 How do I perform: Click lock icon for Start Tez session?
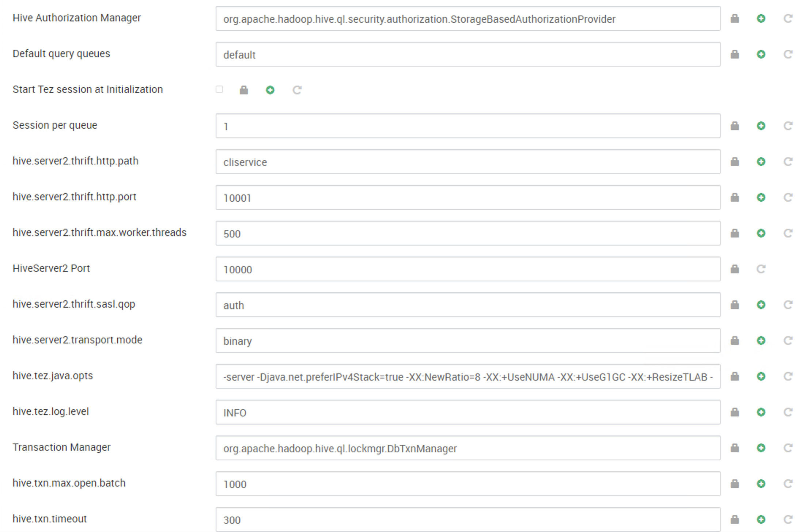point(244,90)
